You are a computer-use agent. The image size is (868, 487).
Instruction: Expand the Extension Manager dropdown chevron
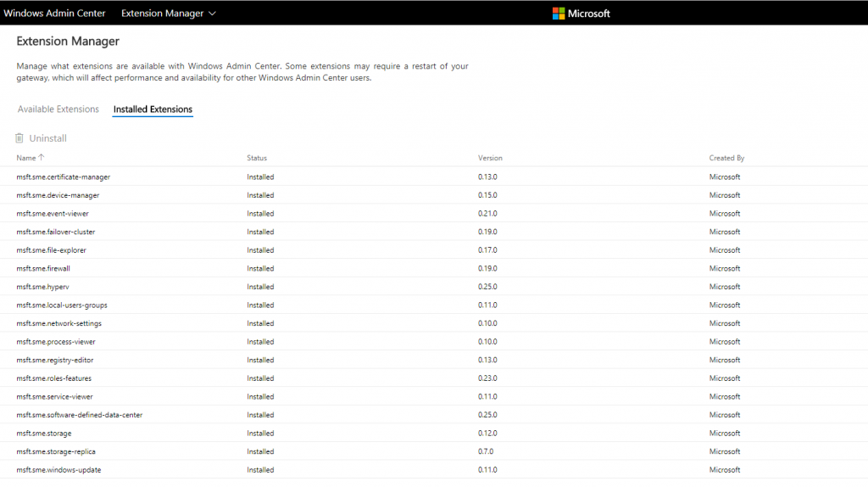[212, 14]
